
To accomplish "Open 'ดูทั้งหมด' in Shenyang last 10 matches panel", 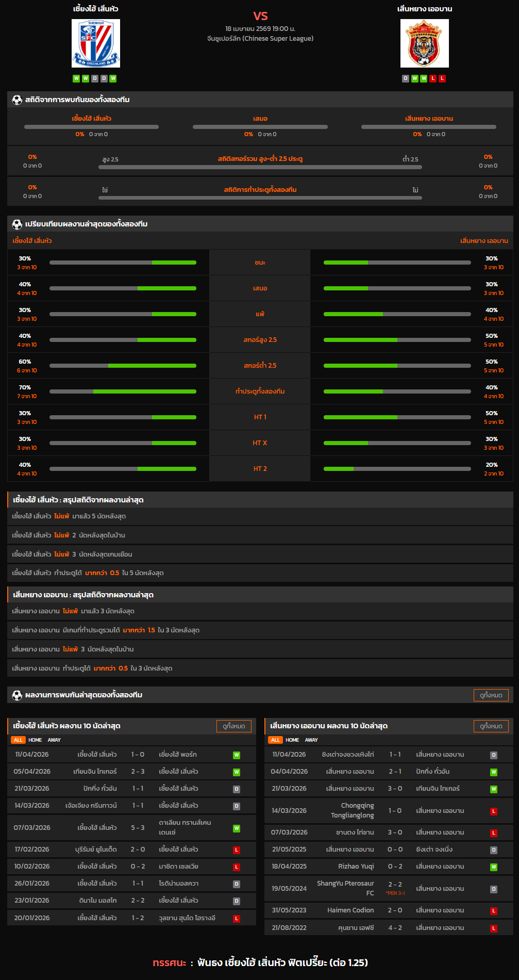I will coord(491,726).
